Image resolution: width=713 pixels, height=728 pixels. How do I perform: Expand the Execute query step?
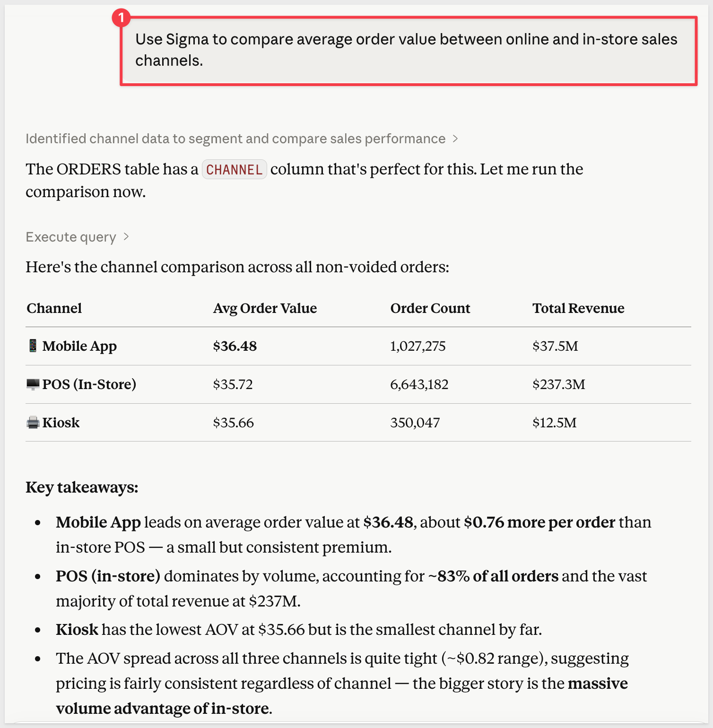point(71,237)
